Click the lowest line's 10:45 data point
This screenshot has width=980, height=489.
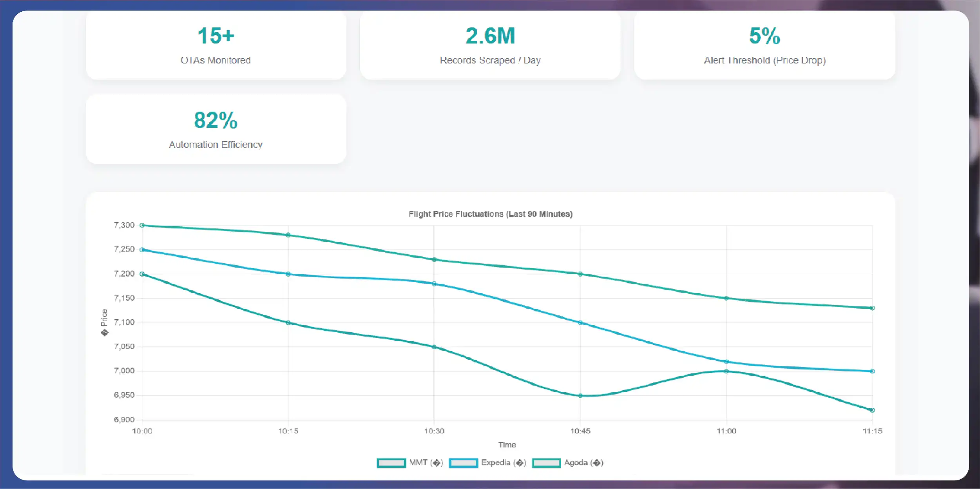tap(580, 396)
